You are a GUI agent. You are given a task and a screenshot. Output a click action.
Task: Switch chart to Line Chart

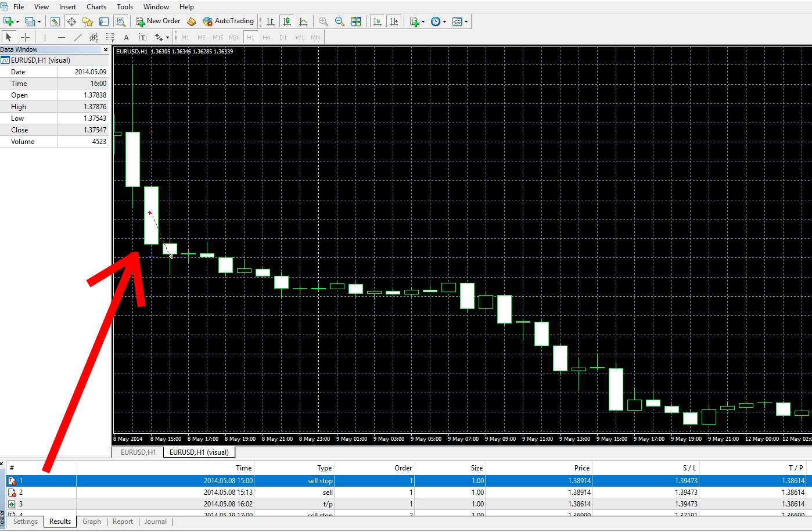(x=303, y=21)
